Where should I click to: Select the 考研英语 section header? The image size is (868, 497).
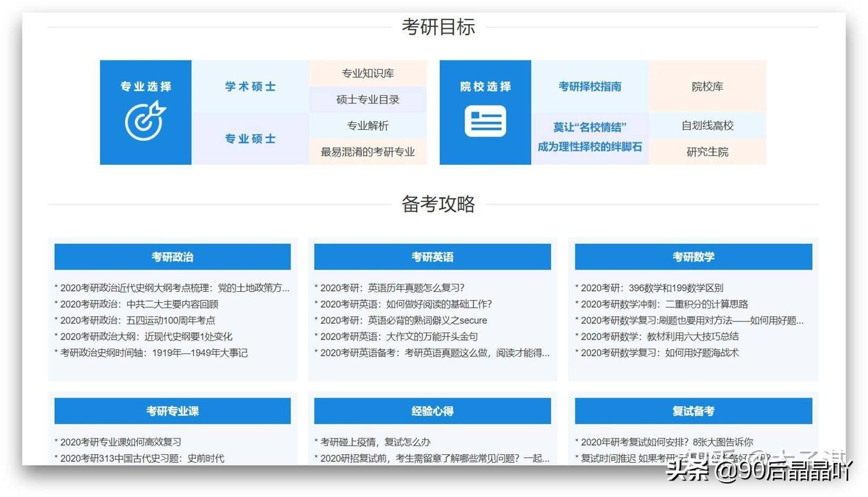(432, 256)
